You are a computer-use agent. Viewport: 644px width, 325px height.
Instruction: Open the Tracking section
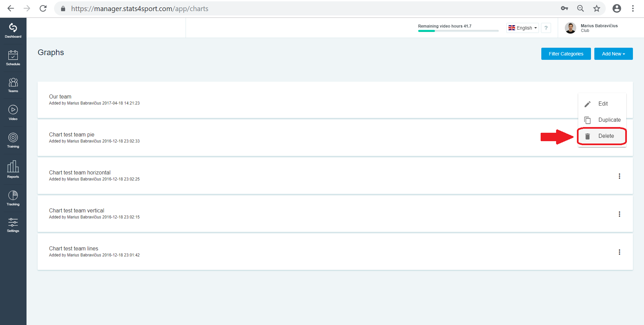(x=13, y=198)
